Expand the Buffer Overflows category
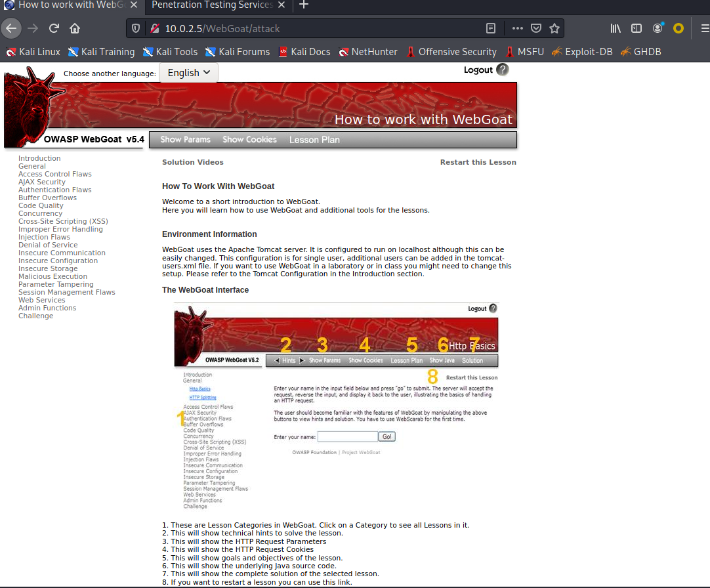 tap(47, 198)
